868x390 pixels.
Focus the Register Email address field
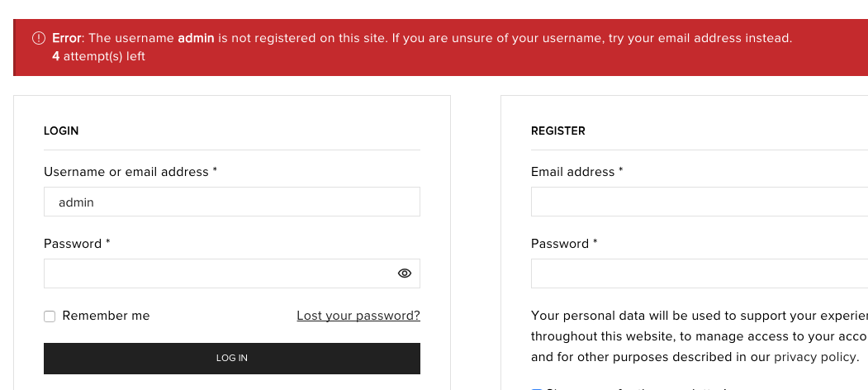pos(699,202)
